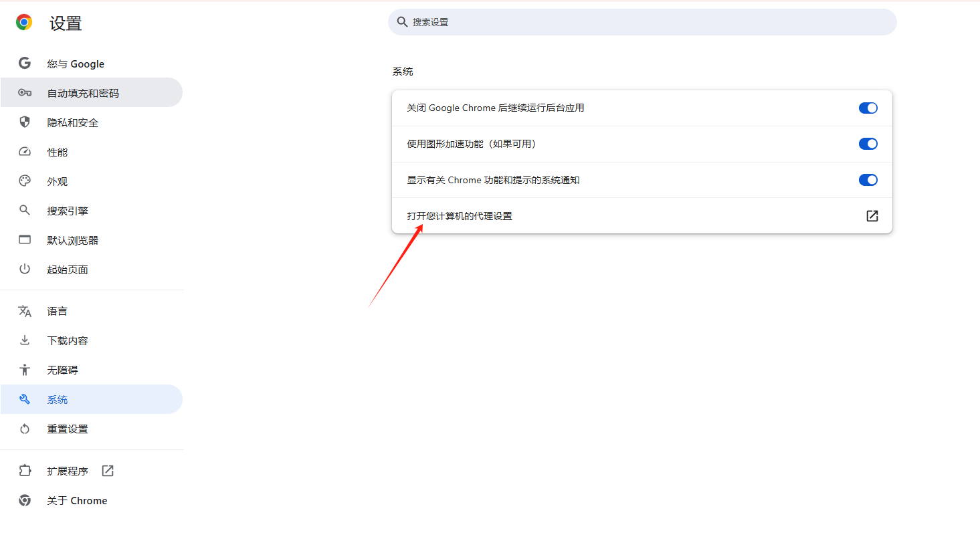Open 您与 Google settings section
The height and width of the screenshot is (539, 980).
click(91, 64)
